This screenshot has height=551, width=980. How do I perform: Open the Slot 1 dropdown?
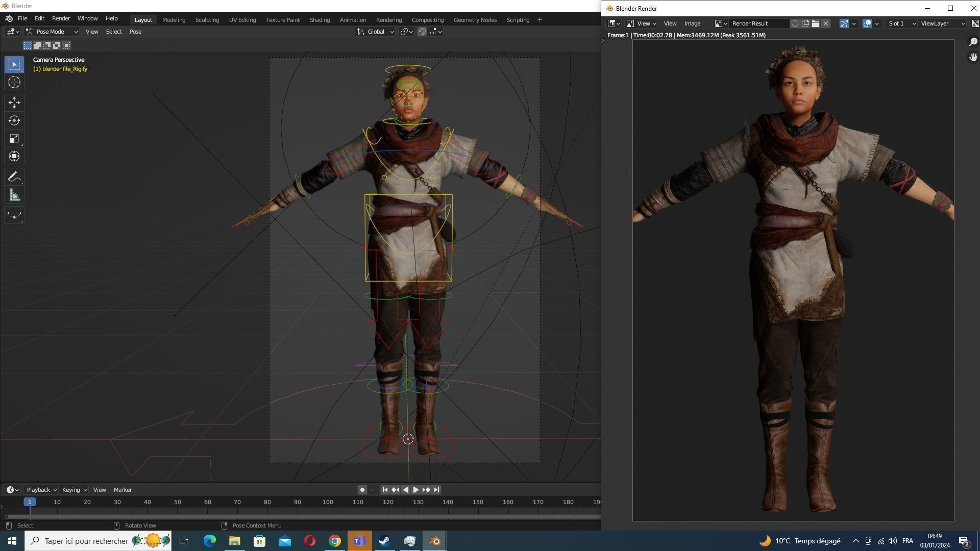[901, 23]
